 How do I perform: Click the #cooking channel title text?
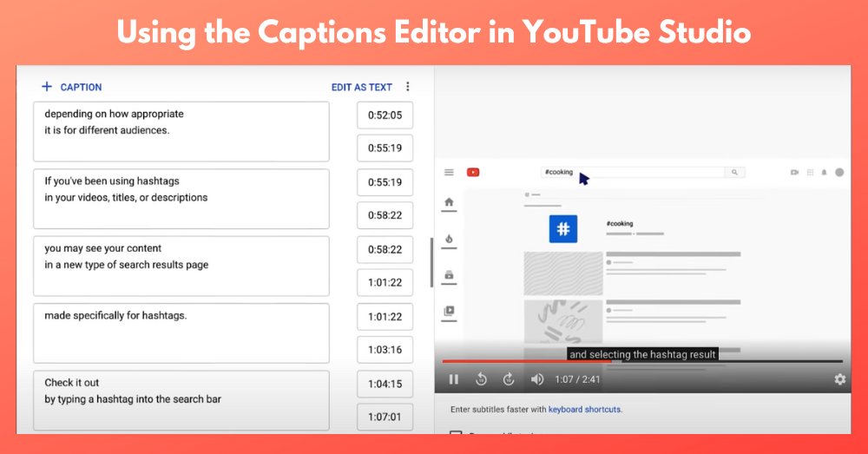(620, 224)
